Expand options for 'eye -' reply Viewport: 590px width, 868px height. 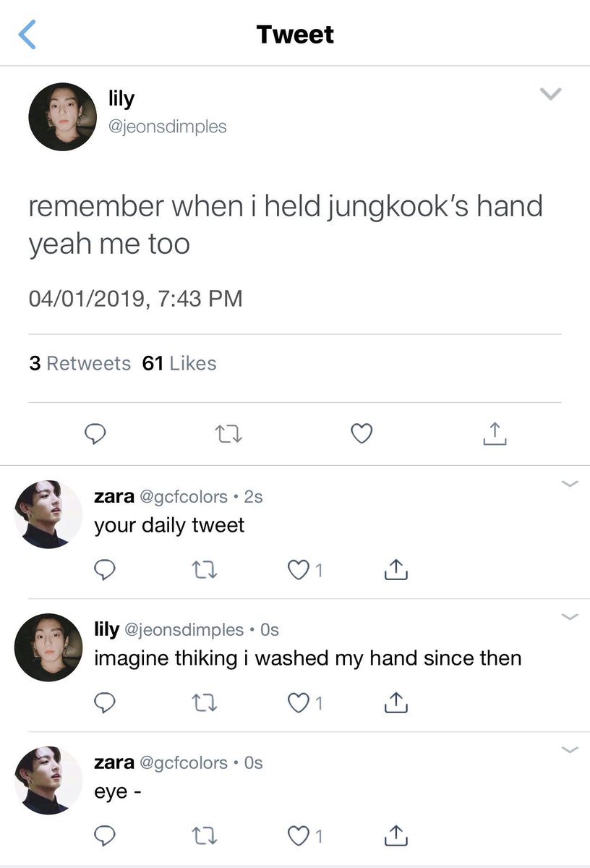point(570,750)
